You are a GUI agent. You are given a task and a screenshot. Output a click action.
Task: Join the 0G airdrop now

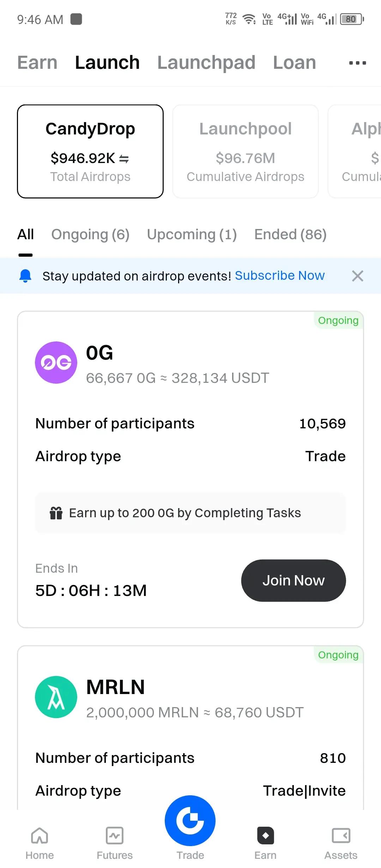[x=294, y=580]
